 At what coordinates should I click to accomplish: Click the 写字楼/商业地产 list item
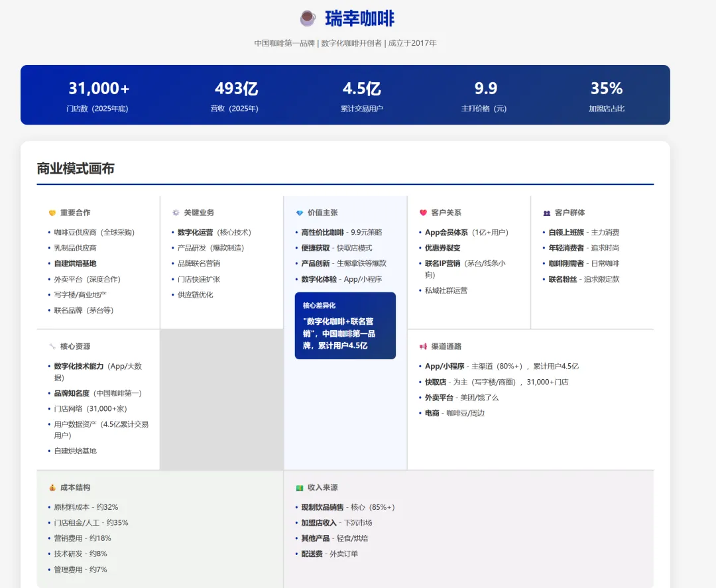(80, 295)
